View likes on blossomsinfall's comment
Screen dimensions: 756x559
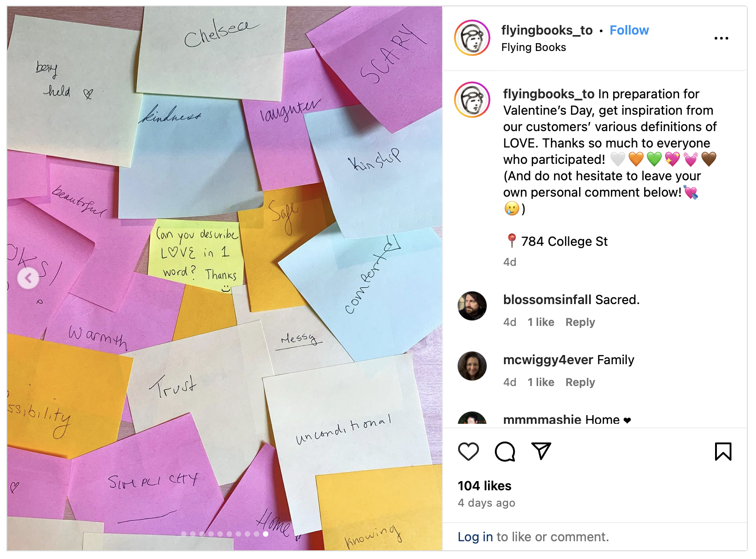click(x=541, y=322)
